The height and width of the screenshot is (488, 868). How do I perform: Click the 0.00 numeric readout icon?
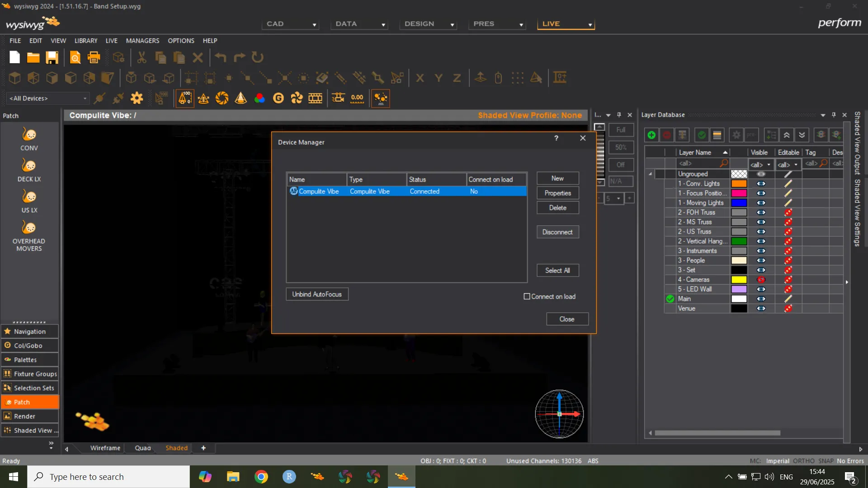(357, 98)
